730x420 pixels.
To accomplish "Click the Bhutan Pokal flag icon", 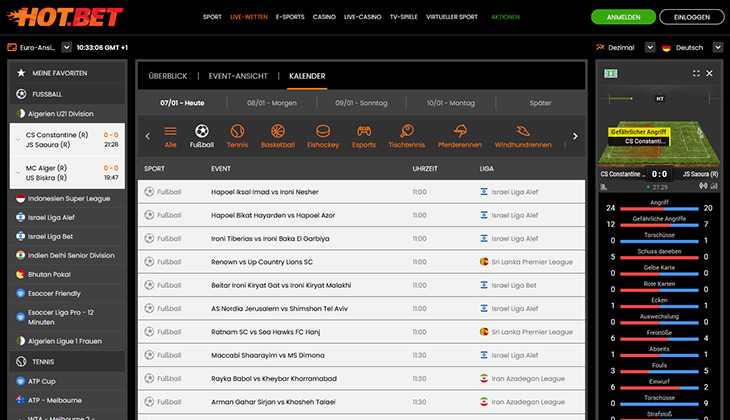I will pyautogui.click(x=20, y=274).
